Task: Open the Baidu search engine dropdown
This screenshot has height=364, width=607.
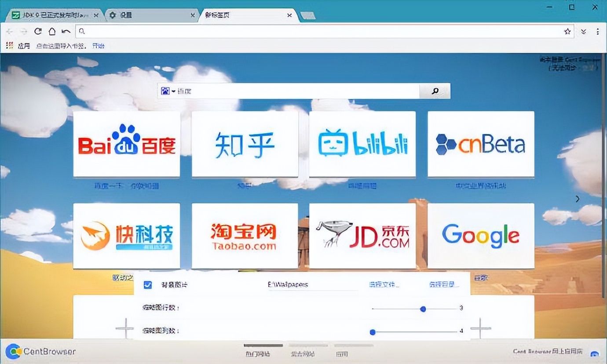Action: tap(168, 91)
